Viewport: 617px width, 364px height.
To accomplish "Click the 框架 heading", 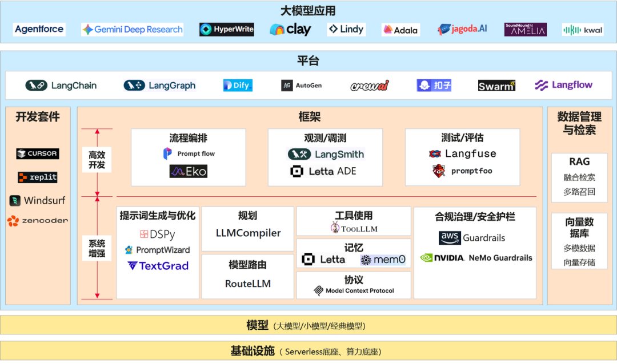I will point(310,117).
